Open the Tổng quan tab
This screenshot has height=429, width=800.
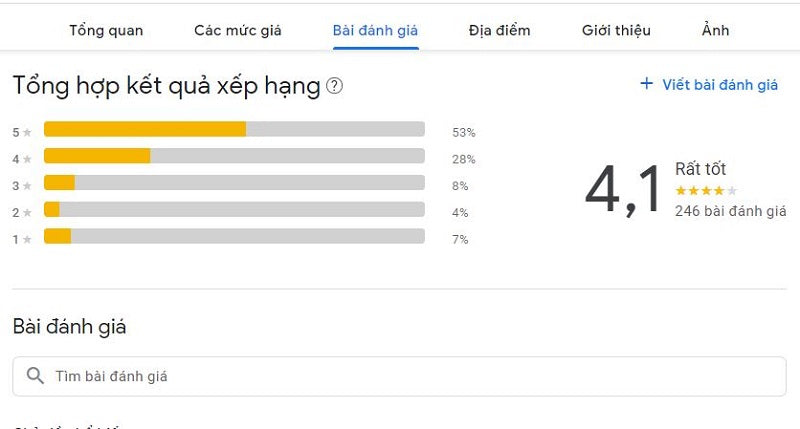pos(106,30)
